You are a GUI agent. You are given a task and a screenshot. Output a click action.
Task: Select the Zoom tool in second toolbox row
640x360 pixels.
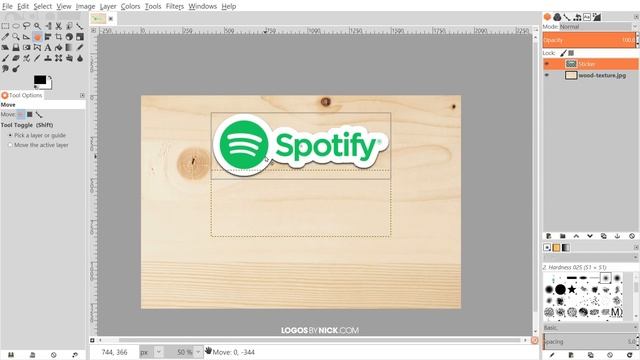(x=16, y=37)
